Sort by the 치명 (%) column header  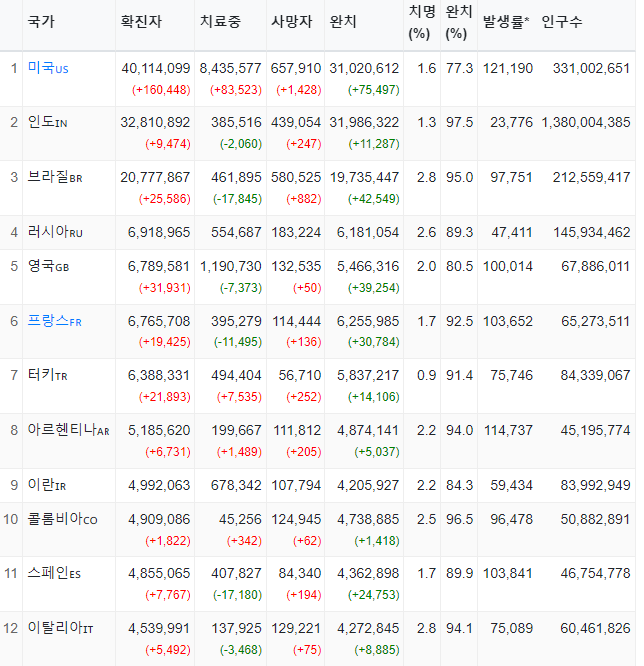click(x=422, y=22)
